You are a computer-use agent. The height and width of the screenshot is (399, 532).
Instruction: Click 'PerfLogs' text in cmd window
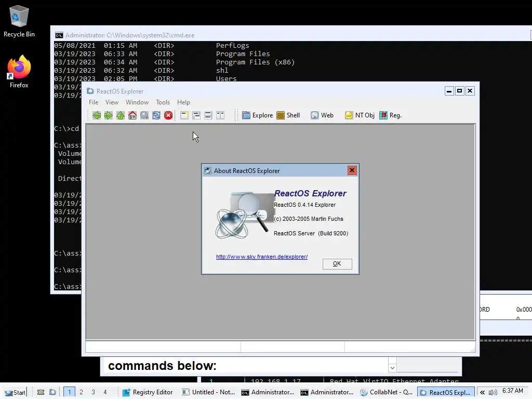232,46
